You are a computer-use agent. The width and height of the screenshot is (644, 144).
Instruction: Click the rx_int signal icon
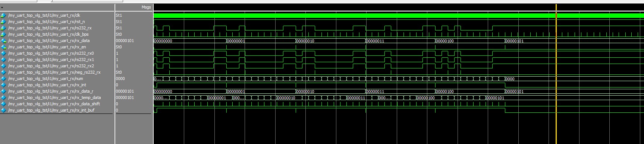(x=3, y=85)
